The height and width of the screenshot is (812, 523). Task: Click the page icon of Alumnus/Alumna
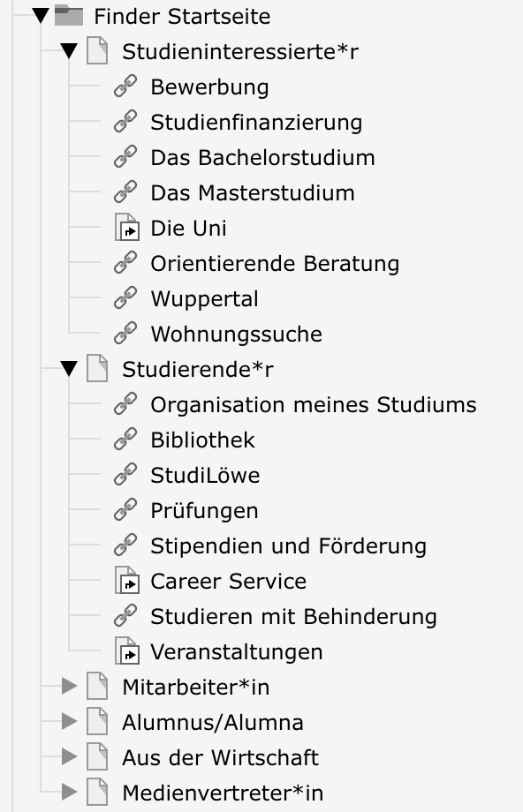tap(97, 721)
